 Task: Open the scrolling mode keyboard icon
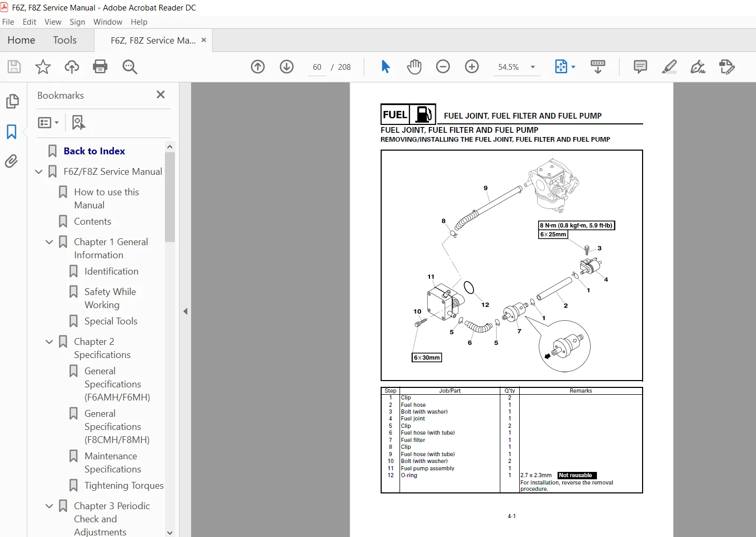[598, 67]
